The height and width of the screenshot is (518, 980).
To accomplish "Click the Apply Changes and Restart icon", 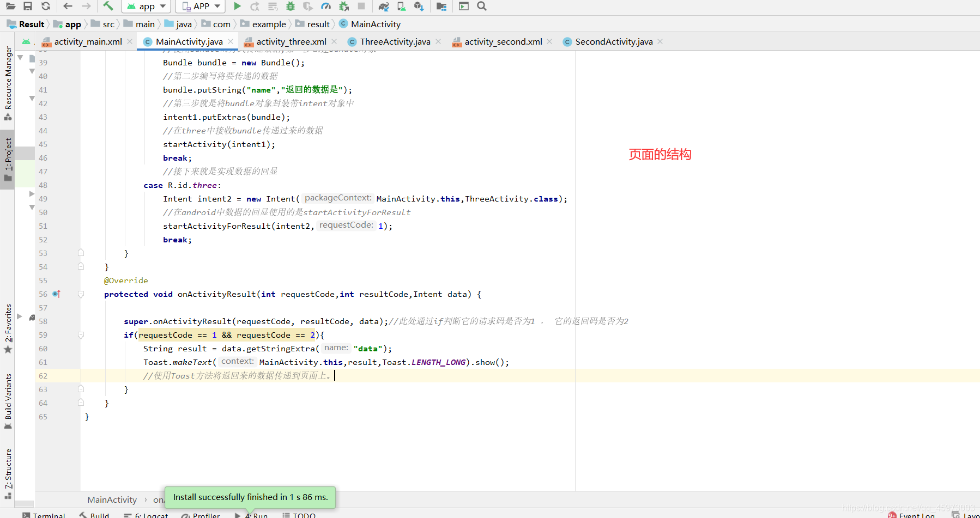I will 255,6.
